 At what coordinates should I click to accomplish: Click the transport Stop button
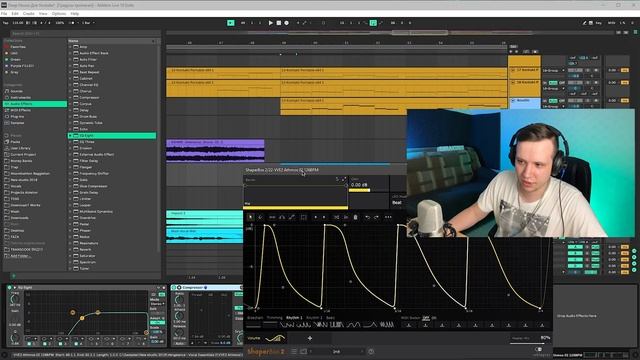tap(279, 23)
